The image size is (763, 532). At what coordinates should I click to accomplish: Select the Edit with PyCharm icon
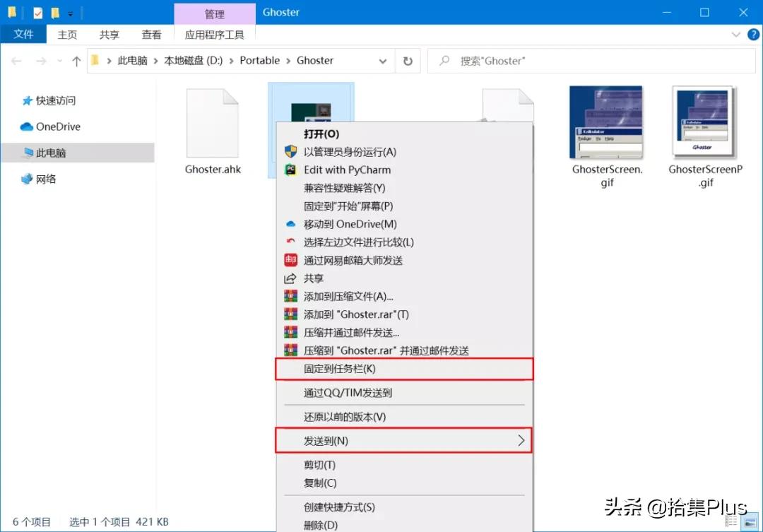[290, 170]
